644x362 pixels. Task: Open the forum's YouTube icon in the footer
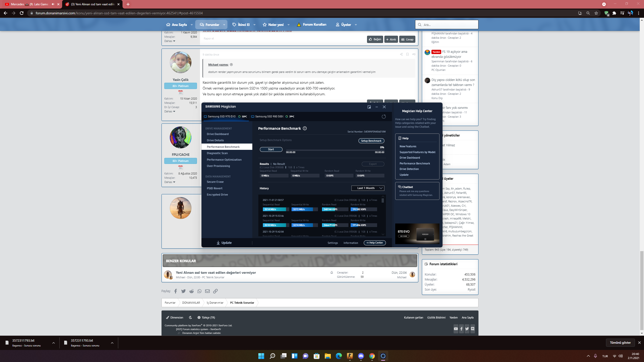(456, 329)
